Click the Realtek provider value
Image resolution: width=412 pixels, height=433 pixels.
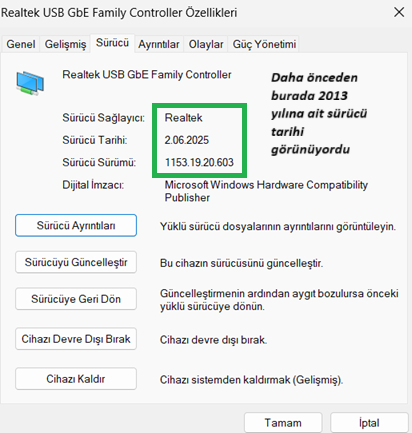(184, 118)
